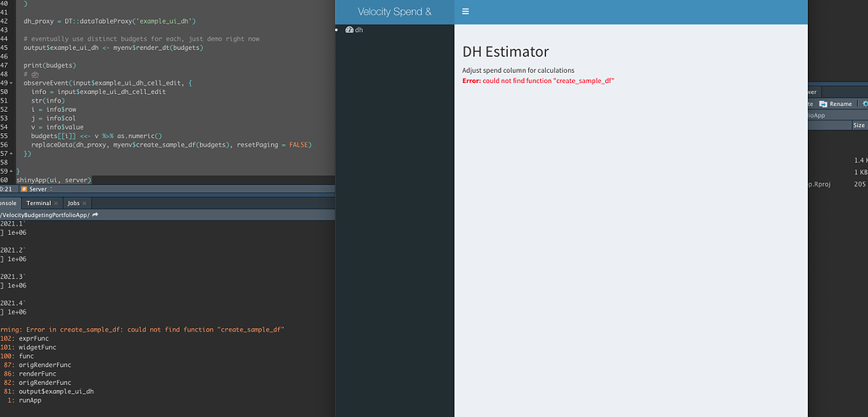This screenshot has height=417, width=868.
Task: Toggle the fold arrow at line 57
Action: [x=12, y=153]
